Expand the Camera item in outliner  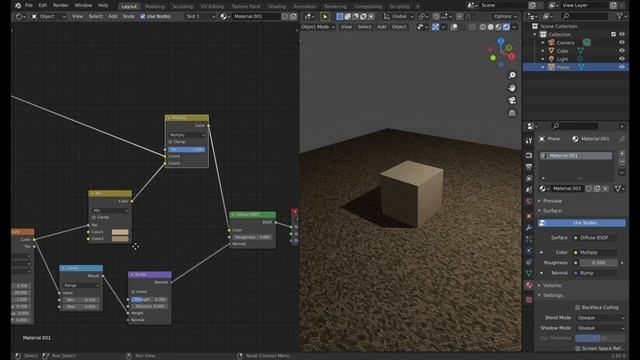543,42
